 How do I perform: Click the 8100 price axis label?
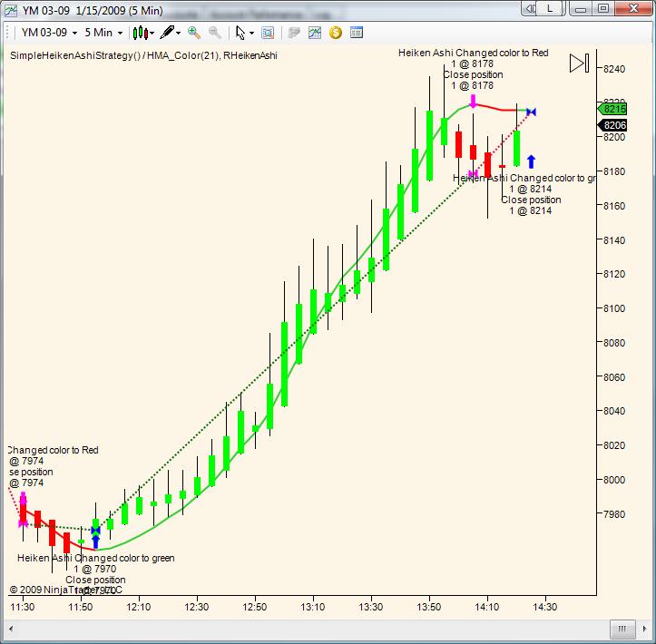coord(614,308)
